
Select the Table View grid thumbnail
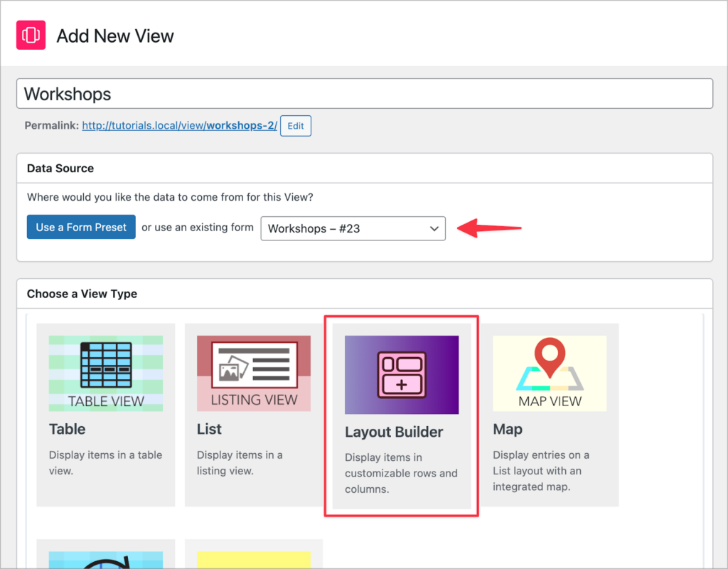[x=105, y=373]
